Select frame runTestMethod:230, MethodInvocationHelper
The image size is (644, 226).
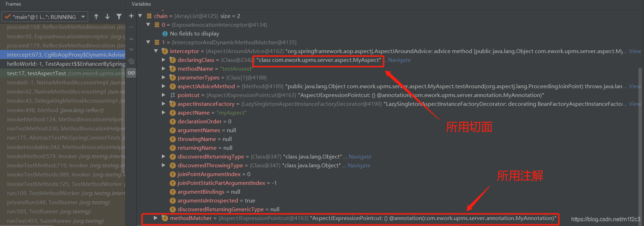click(63, 128)
